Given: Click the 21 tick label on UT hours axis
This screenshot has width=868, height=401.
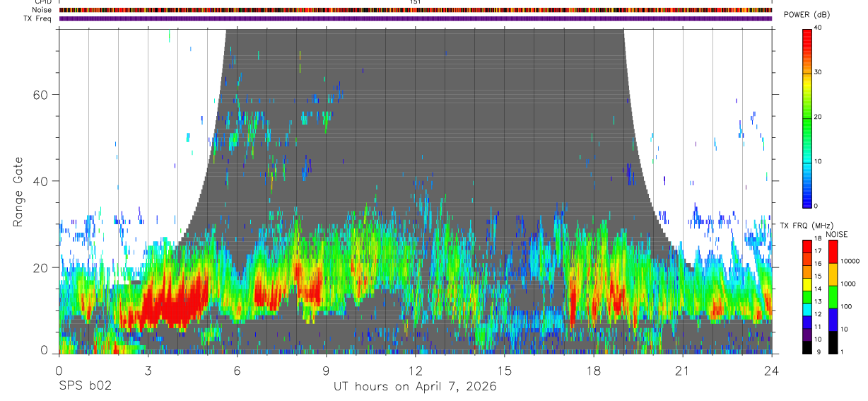Looking at the screenshot, I should [x=683, y=371].
